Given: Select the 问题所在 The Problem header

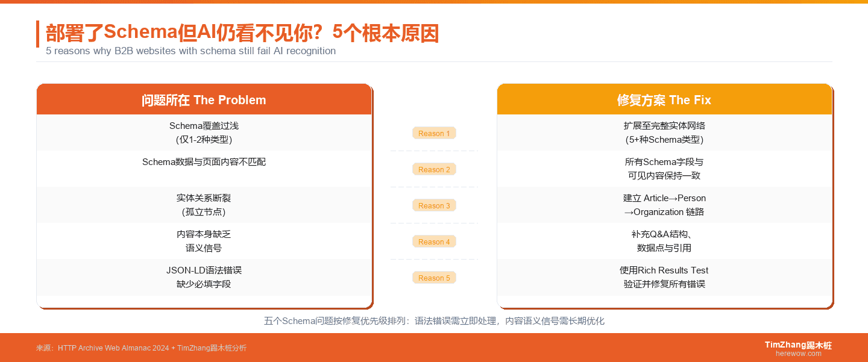Looking at the screenshot, I should click(x=204, y=99).
